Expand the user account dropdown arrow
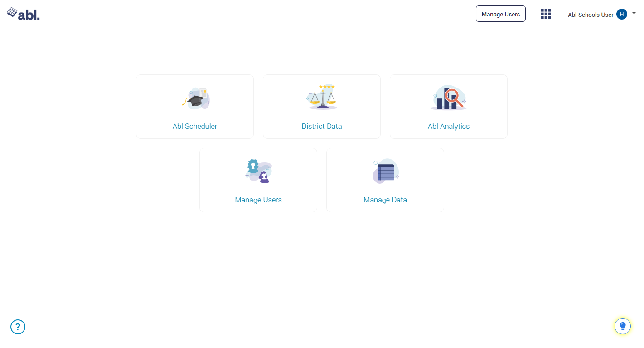644x348 pixels. pos(634,13)
